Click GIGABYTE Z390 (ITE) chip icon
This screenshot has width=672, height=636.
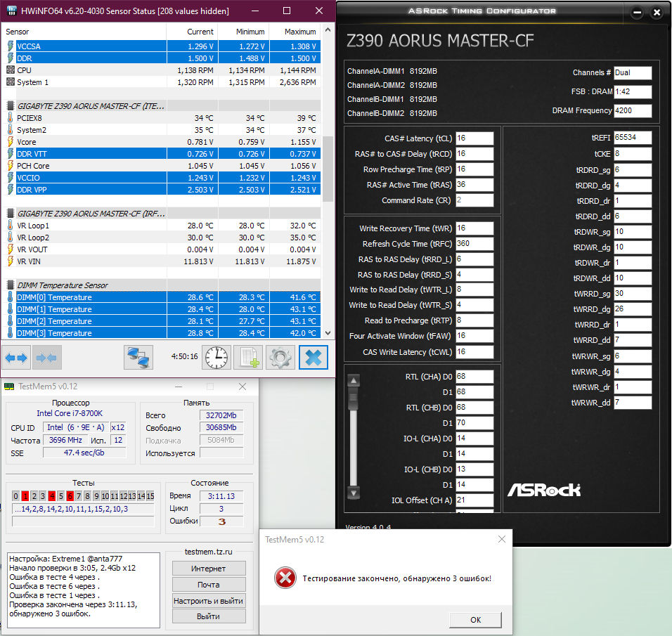11,106
